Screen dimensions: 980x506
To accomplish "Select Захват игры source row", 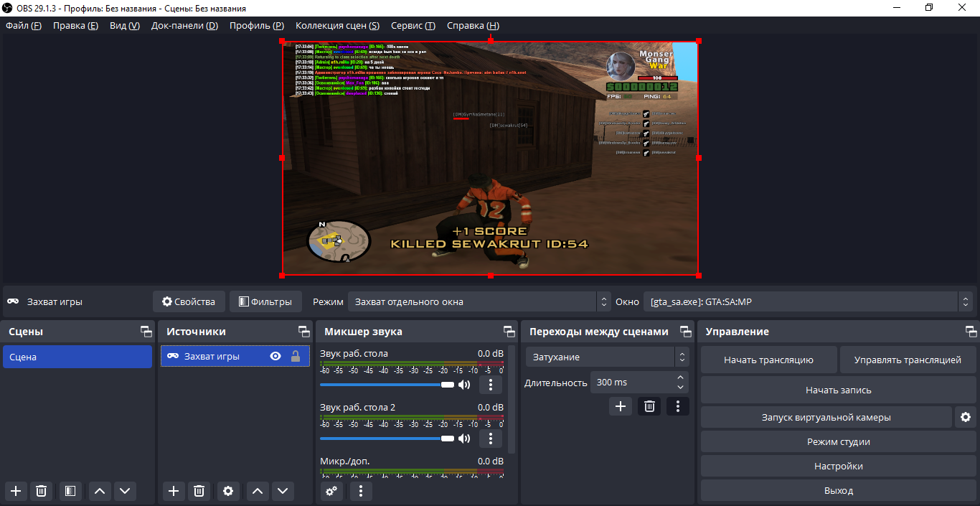I will coord(235,356).
